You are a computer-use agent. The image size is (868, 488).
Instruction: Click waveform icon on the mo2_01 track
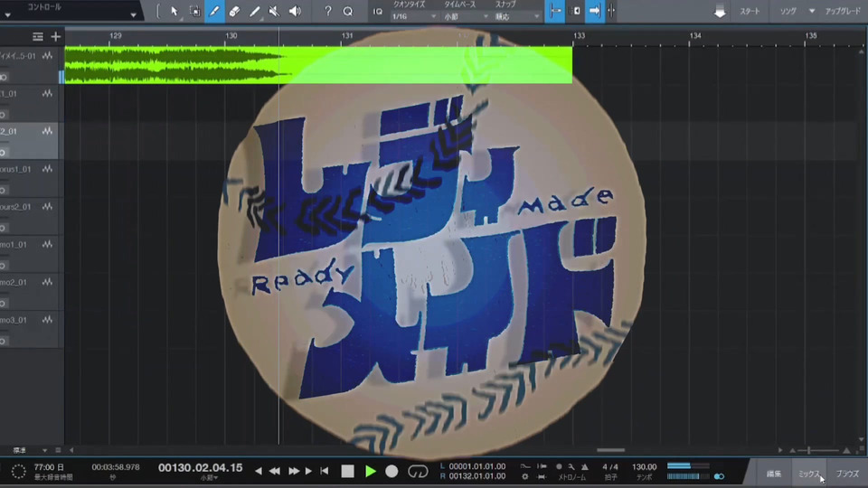(48, 282)
